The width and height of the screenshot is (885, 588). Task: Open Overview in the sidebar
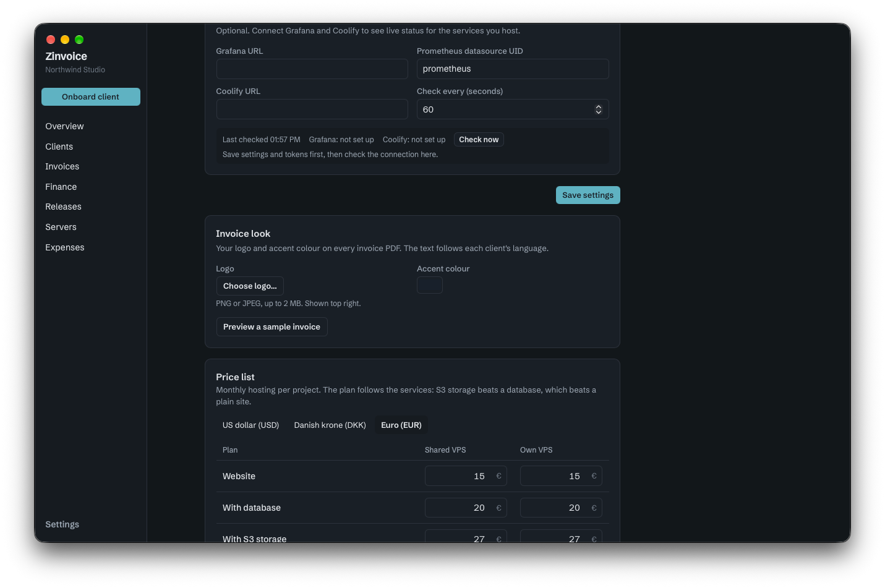click(64, 126)
